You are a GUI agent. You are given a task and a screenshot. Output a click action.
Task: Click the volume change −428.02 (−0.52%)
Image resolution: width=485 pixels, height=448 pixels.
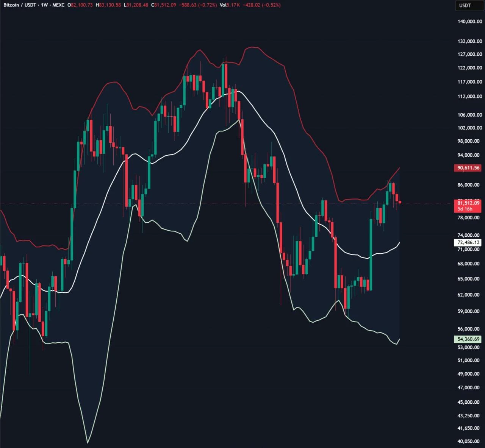coord(261,5)
